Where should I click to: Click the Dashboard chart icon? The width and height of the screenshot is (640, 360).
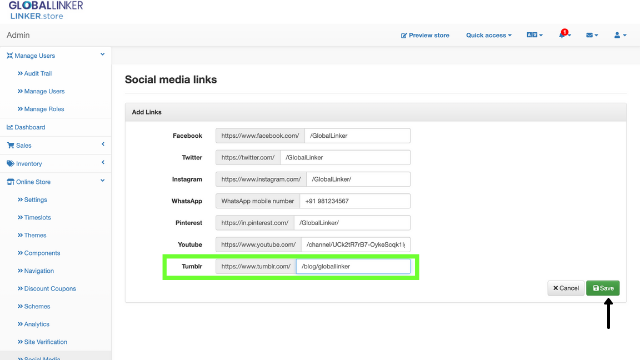point(10,127)
